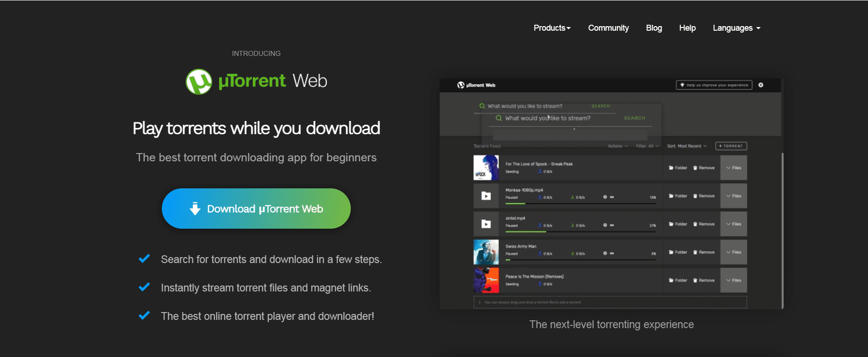This screenshot has width=868, height=357.
Task: Click the 'Swiss Army Man' title
Action: point(521,246)
